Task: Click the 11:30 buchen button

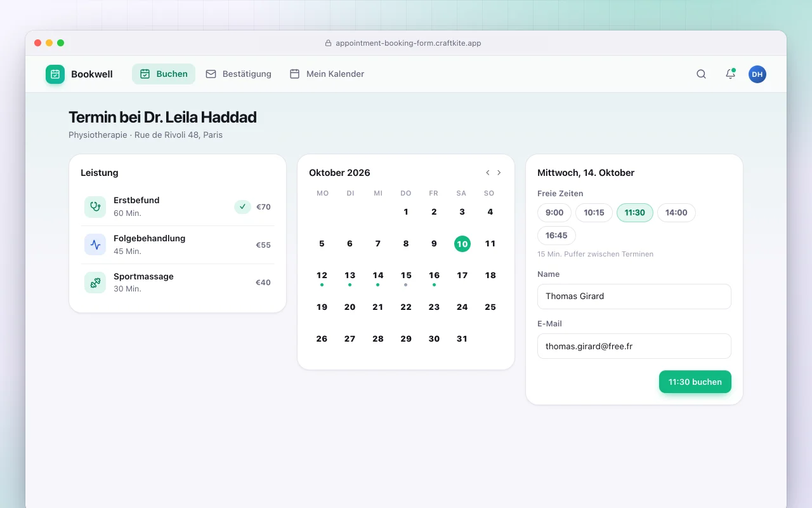Action: coord(695,382)
